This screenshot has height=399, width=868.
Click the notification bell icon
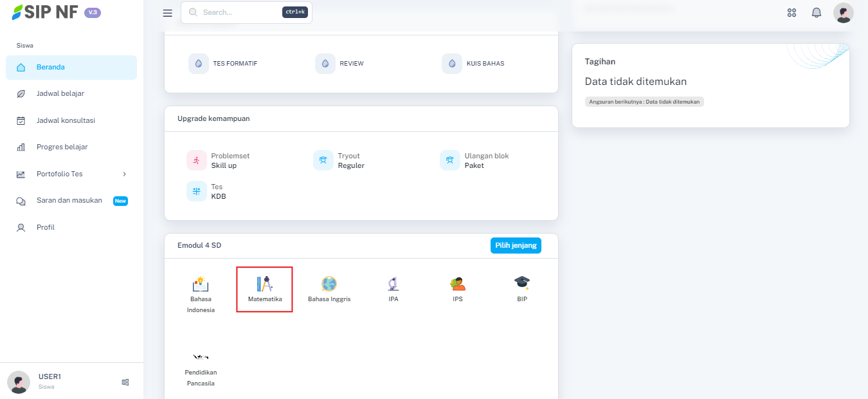[x=817, y=13]
